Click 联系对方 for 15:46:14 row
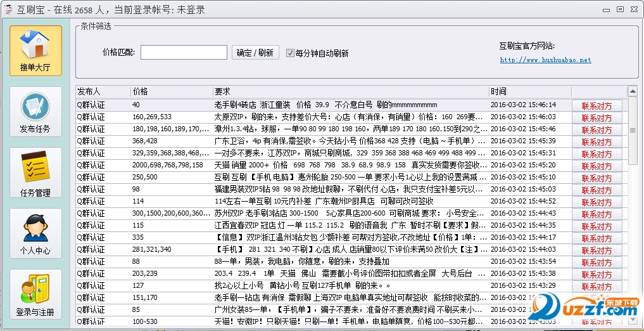Screen dimensions: 644x331 (x=597, y=106)
